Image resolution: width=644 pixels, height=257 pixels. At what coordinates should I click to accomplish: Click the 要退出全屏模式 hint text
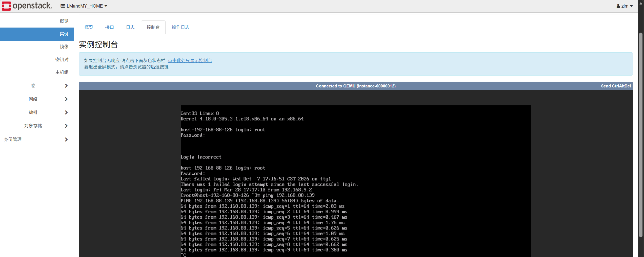tap(126, 67)
